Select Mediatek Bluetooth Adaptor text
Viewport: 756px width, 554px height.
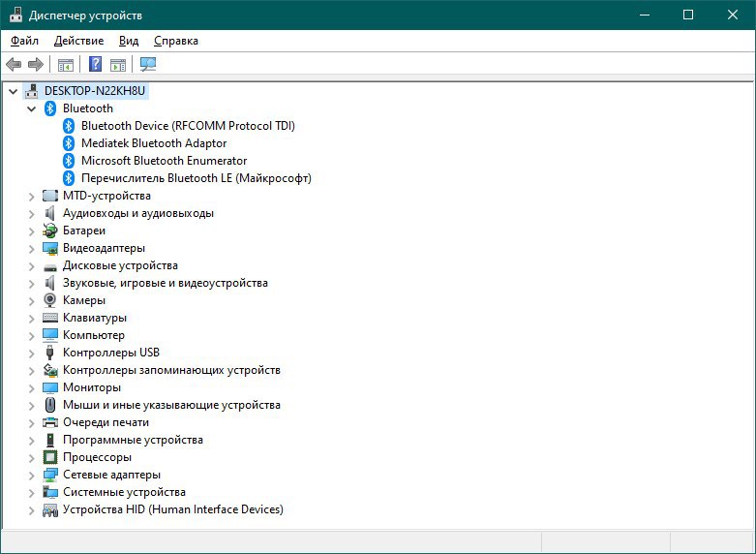pos(154,142)
